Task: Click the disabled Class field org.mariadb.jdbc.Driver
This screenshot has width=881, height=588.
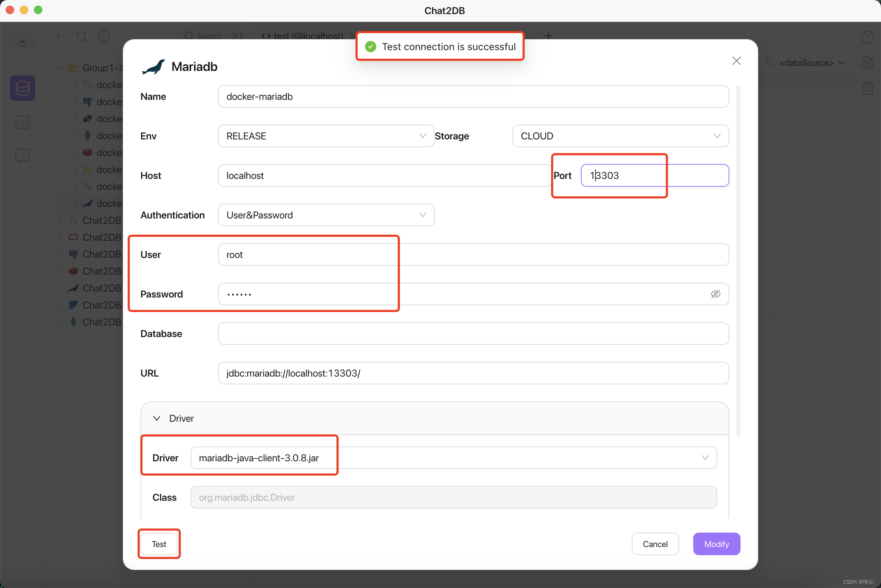Action: 454,497
